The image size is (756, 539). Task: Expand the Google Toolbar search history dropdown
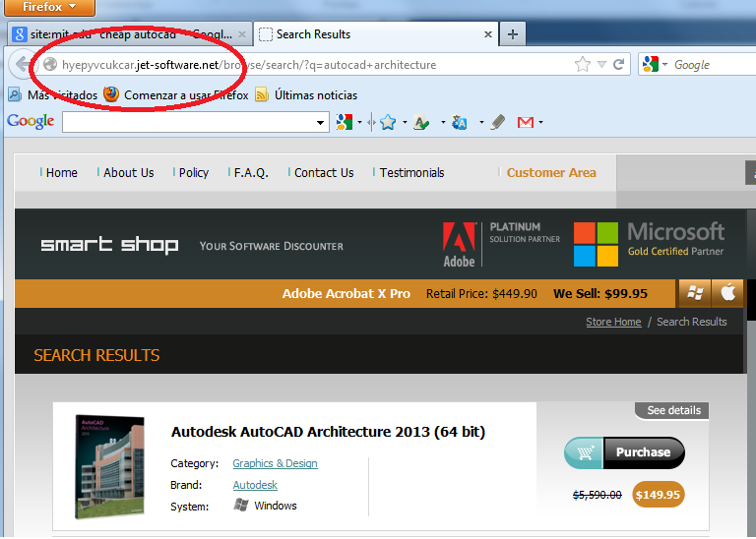tap(320, 123)
